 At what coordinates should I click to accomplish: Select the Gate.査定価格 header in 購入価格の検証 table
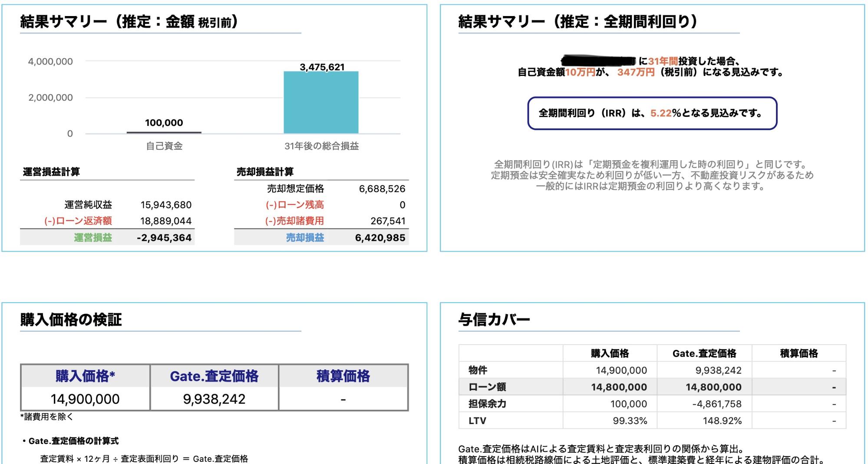[x=214, y=376]
